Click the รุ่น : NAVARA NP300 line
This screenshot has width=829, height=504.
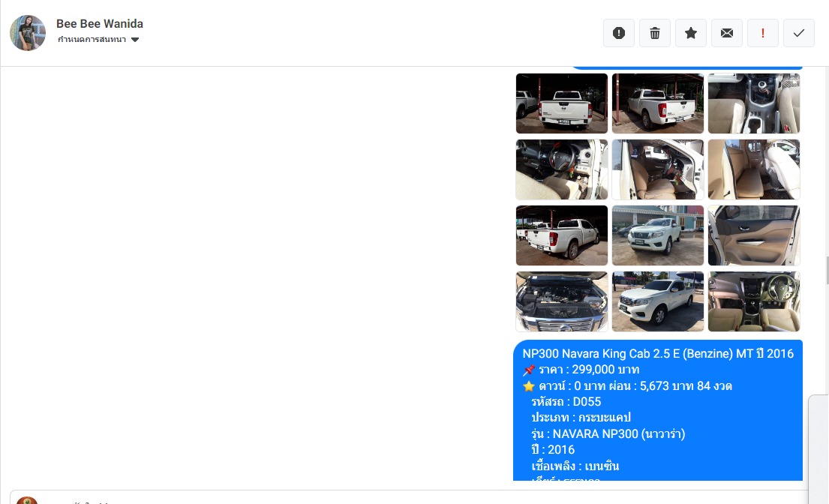(x=608, y=433)
